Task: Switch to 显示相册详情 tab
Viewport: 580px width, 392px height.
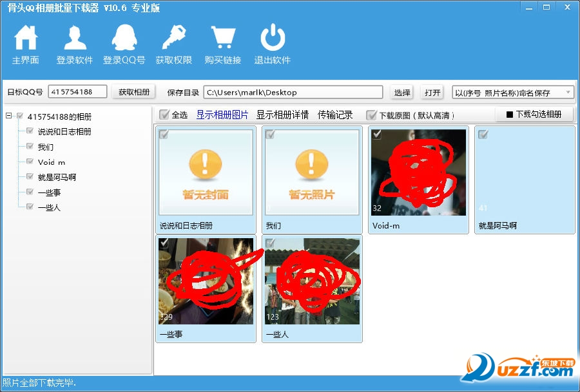Action: pos(282,115)
